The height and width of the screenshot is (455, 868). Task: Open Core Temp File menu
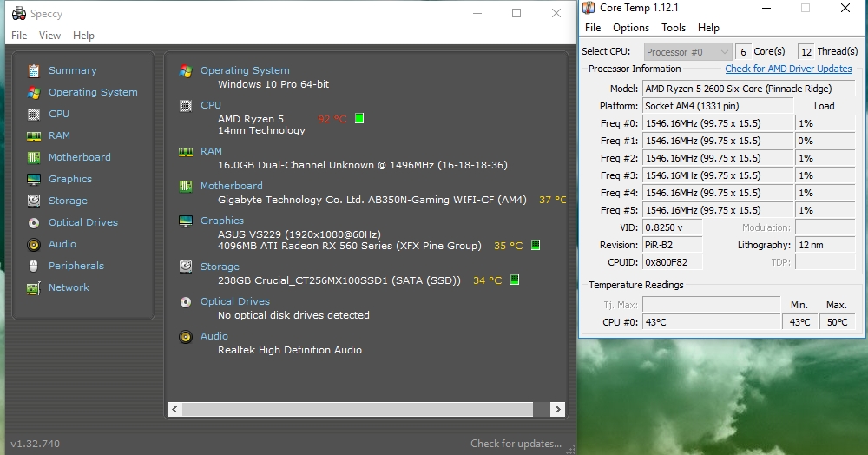(x=593, y=28)
